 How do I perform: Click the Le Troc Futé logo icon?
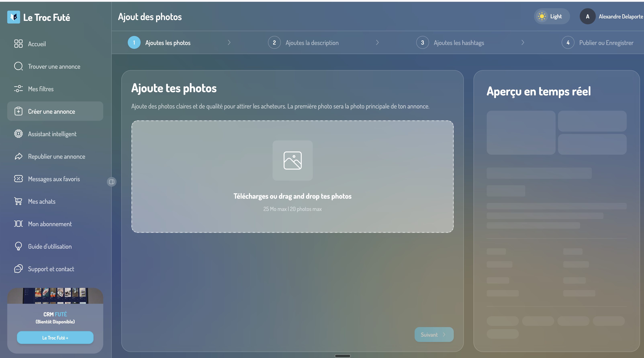[x=13, y=17]
